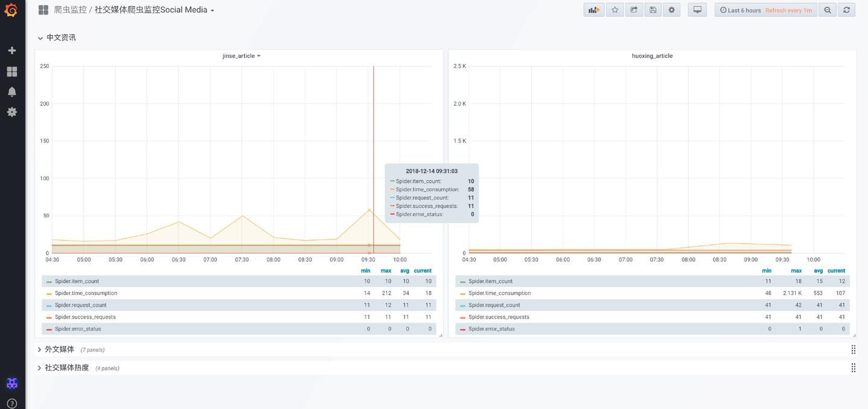Use huoxing_article panel resize handle

coord(854,335)
